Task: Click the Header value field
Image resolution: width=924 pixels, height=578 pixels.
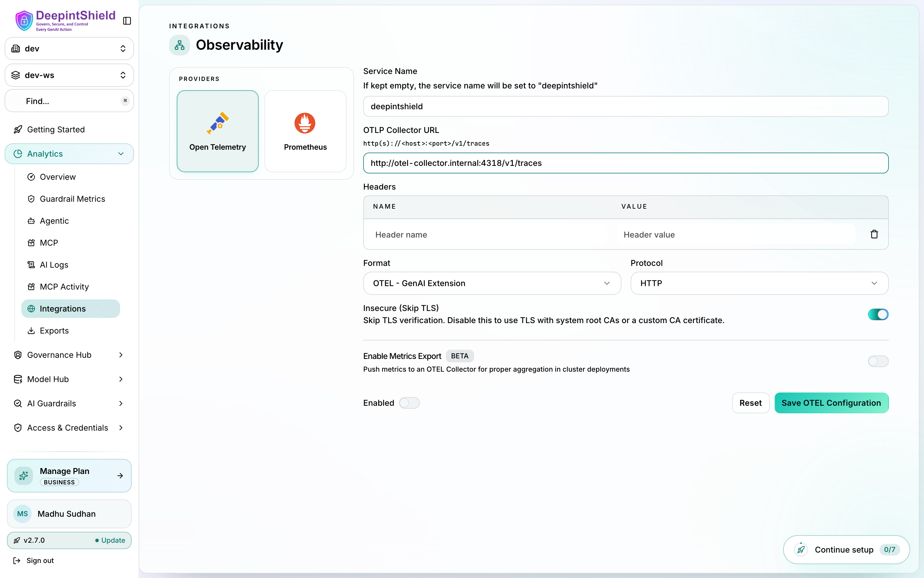Action: coord(736,235)
